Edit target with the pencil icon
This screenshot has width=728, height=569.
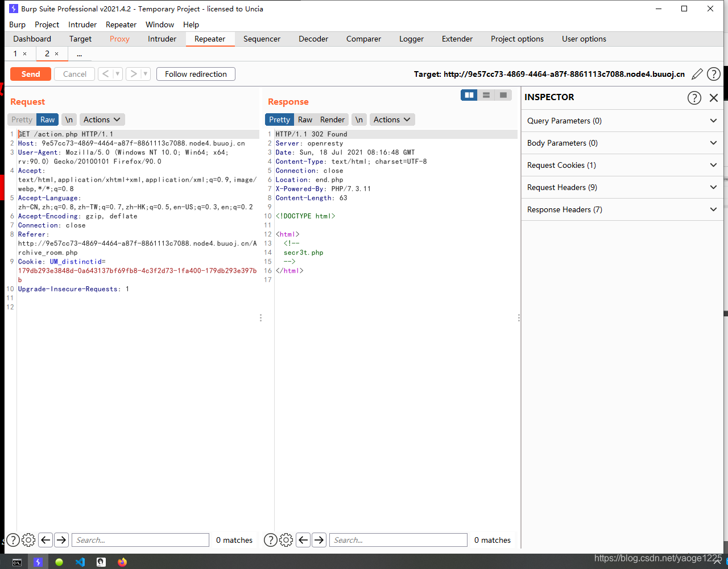click(x=697, y=74)
